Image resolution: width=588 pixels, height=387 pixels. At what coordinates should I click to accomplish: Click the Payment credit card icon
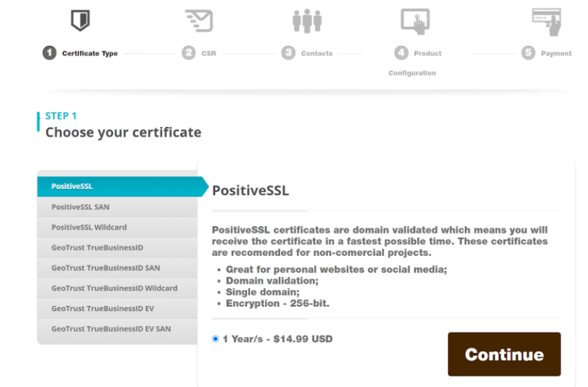click(546, 21)
